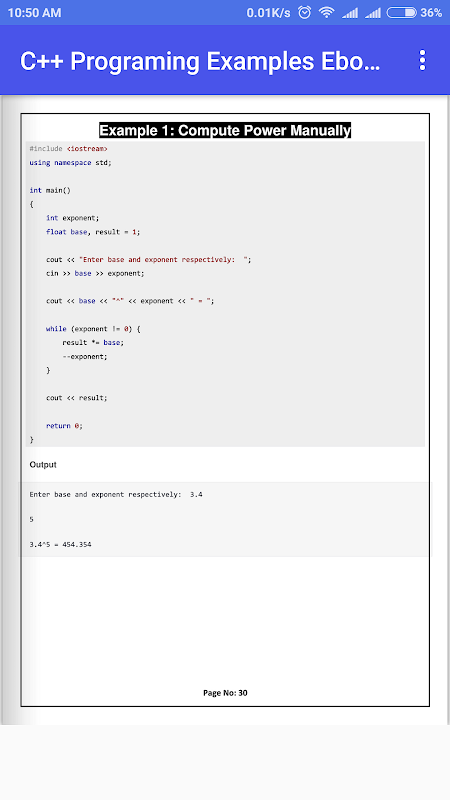Tap the Output label below code
The image size is (450, 800).
tap(43, 465)
